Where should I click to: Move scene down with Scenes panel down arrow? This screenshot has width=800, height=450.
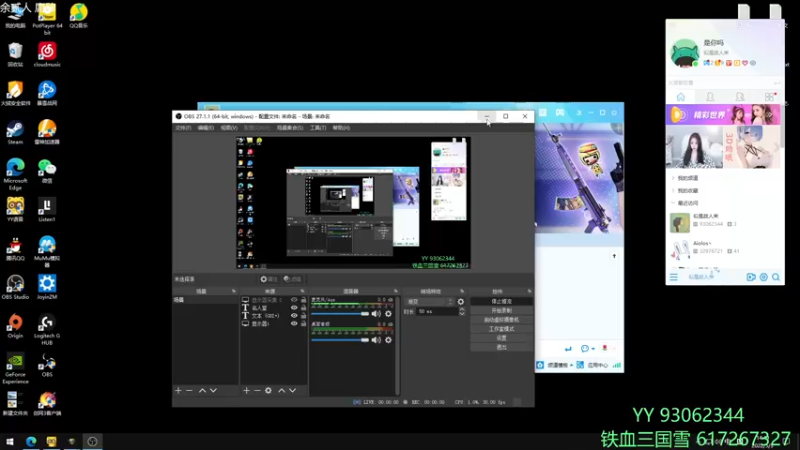213,390
